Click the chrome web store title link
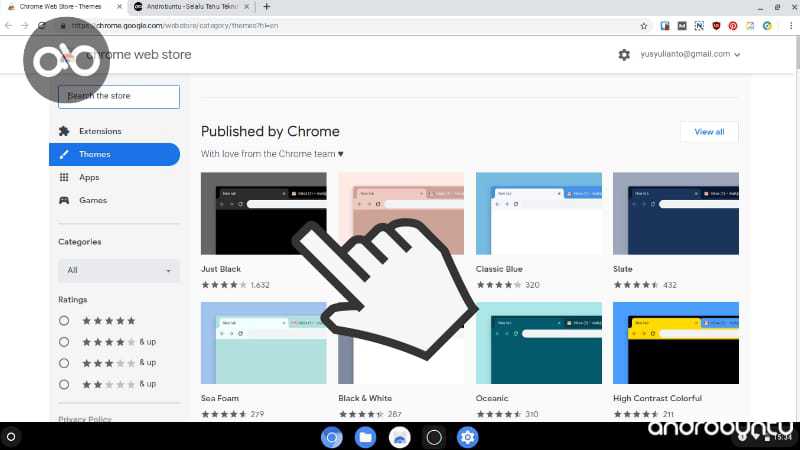 pos(139,54)
